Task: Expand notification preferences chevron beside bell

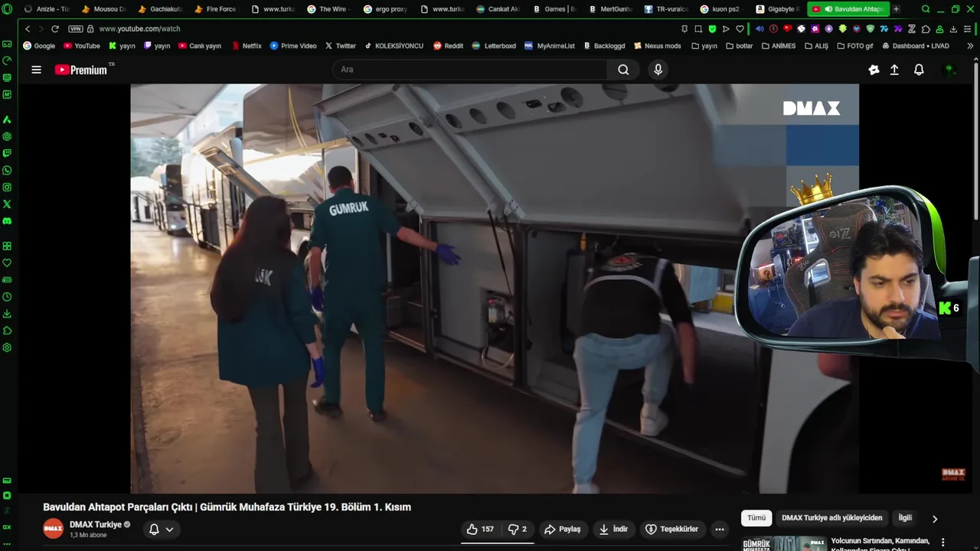Action: coord(169,530)
